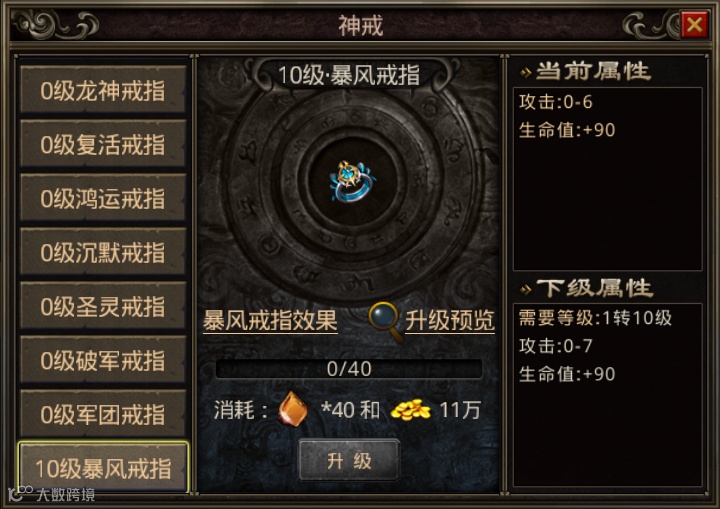Click the gold coins pile icon
The image size is (720, 509).
coord(410,409)
